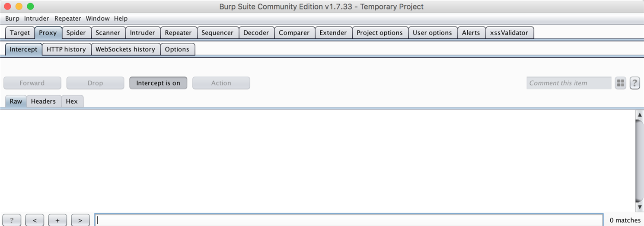The width and height of the screenshot is (644, 226).
Task: Open the Decoder tab
Action: pos(256,33)
